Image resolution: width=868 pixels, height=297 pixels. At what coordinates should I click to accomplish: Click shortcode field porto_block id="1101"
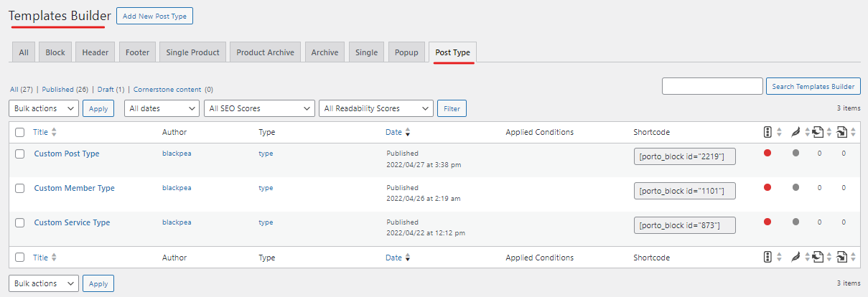point(685,191)
